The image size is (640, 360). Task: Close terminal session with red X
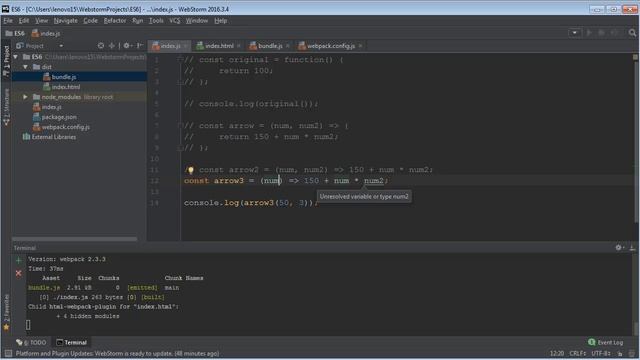click(18, 273)
